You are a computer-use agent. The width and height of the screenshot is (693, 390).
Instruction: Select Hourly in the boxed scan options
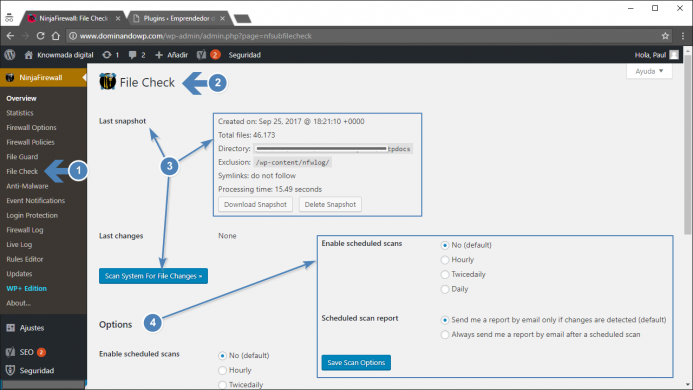[445, 260]
